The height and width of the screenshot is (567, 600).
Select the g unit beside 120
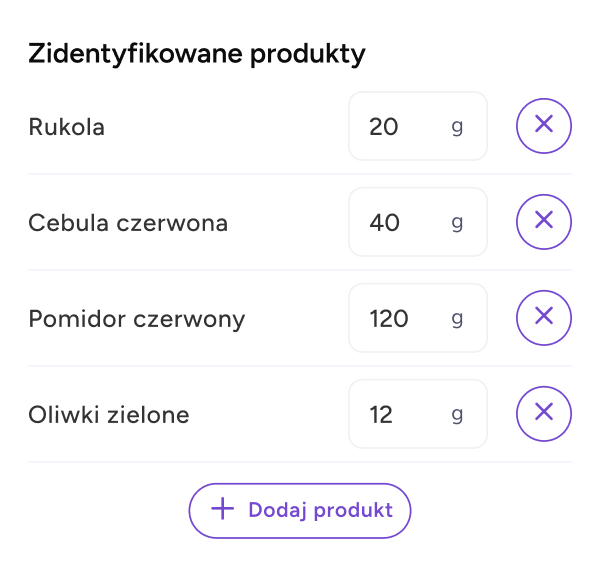pyautogui.click(x=457, y=319)
